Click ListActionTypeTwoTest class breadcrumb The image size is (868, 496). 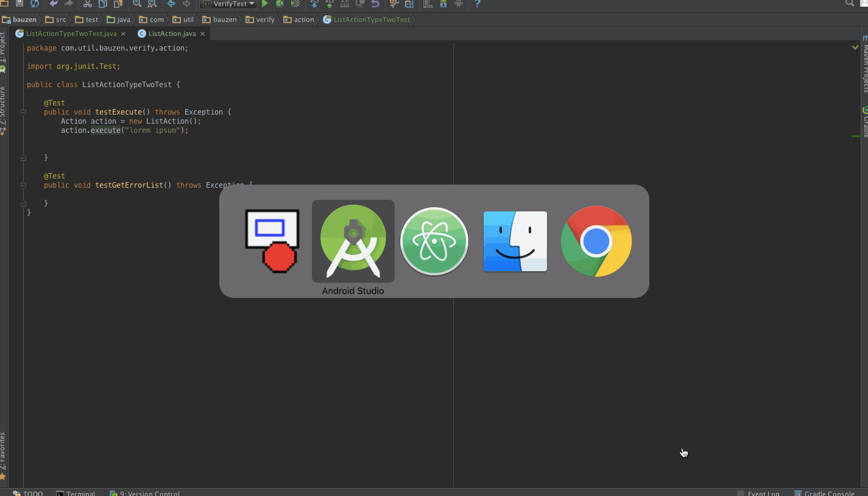(x=367, y=19)
